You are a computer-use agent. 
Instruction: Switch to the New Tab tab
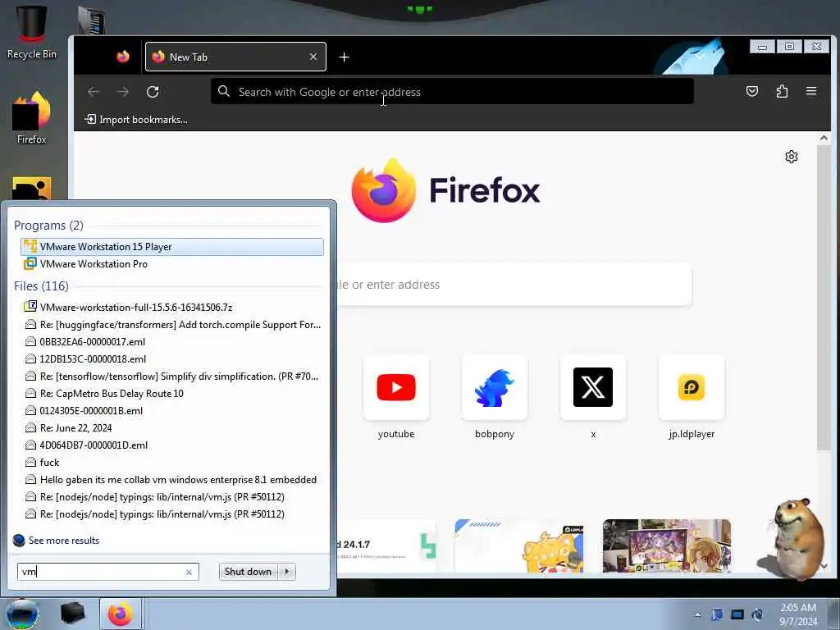click(235, 57)
